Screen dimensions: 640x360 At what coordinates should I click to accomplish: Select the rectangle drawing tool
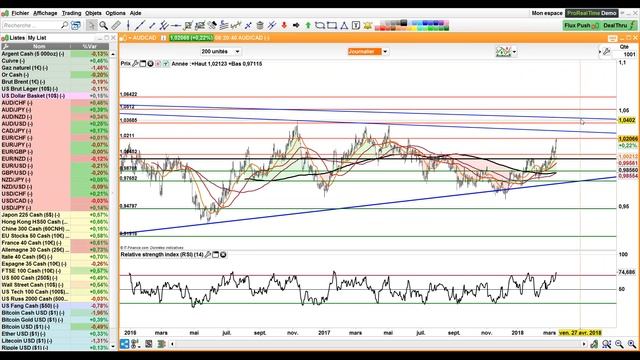pos(332,25)
